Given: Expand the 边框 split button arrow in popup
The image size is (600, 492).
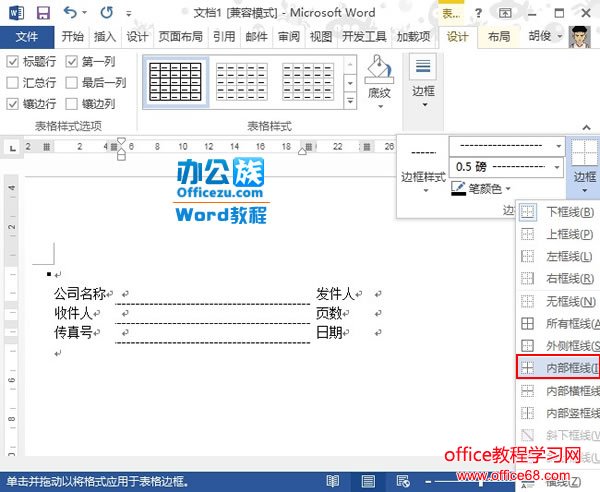Looking at the screenshot, I should tap(584, 191).
